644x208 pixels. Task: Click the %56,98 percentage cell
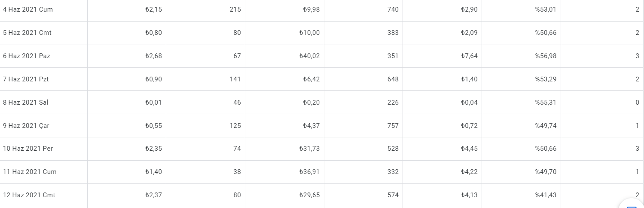[521, 56]
